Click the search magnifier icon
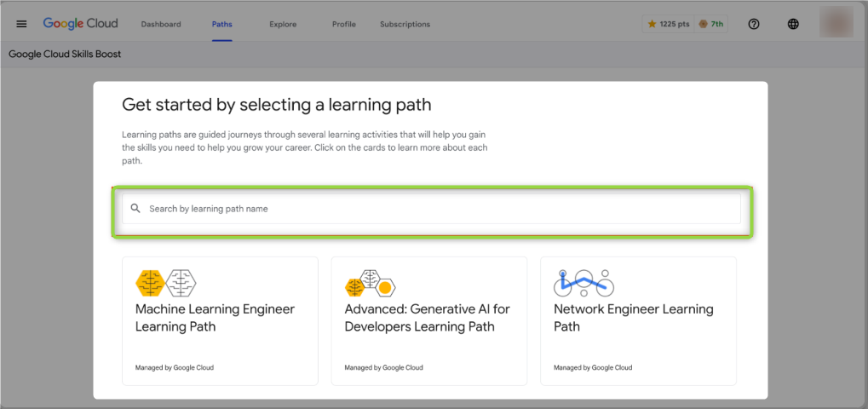This screenshot has width=868, height=409. pyautogui.click(x=135, y=209)
